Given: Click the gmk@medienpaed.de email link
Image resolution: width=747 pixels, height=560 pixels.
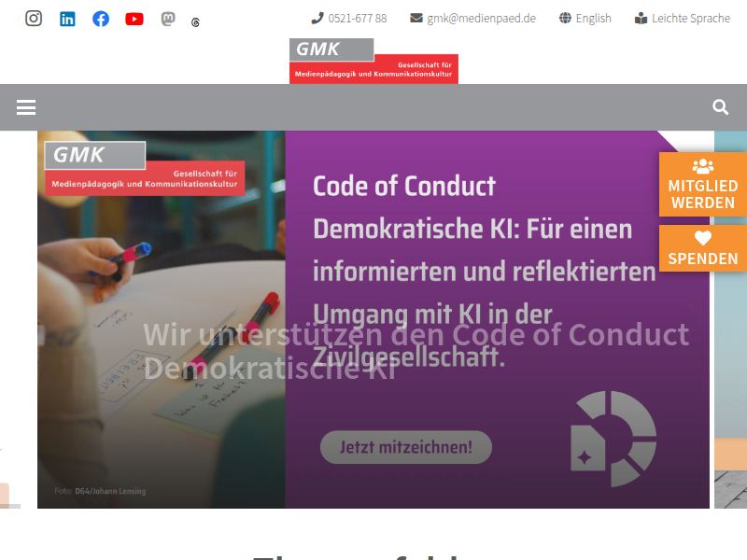Looking at the screenshot, I should click(472, 19).
